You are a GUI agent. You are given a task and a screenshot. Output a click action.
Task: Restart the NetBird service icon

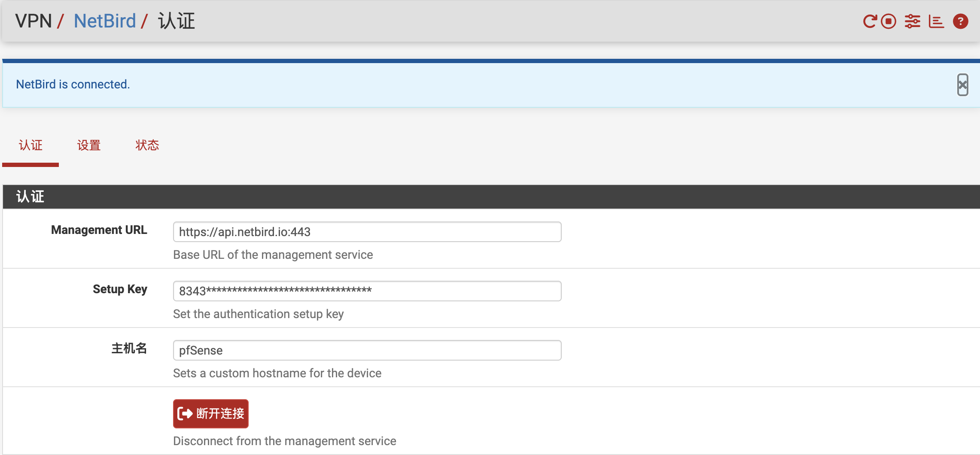[x=870, y=21]
